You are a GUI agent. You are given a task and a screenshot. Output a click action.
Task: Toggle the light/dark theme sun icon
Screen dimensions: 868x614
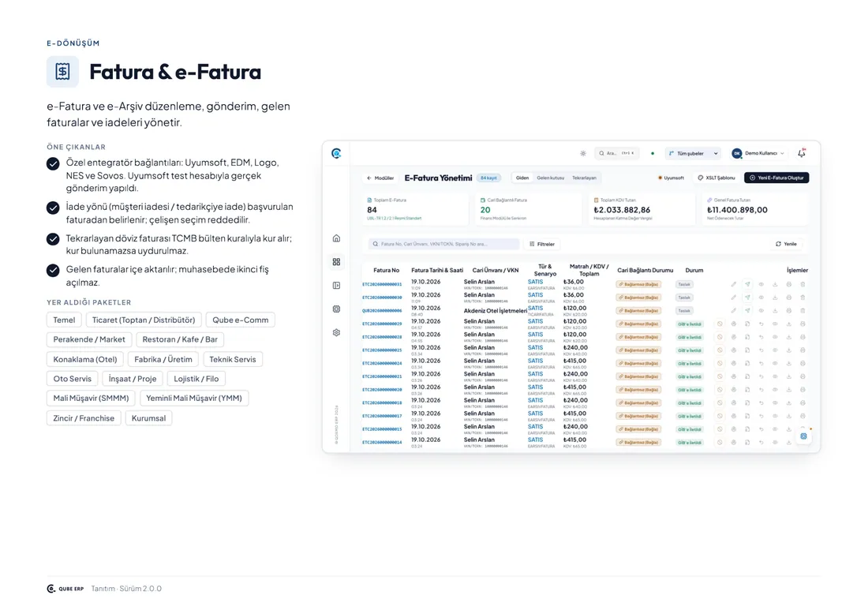click(x=583, y=153)
